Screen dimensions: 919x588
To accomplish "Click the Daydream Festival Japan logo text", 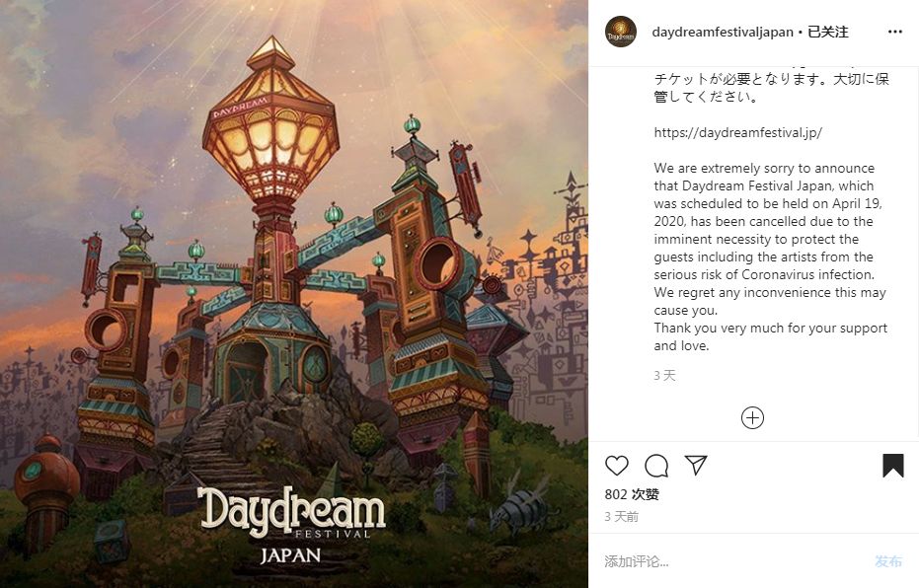I will (291, 525).
